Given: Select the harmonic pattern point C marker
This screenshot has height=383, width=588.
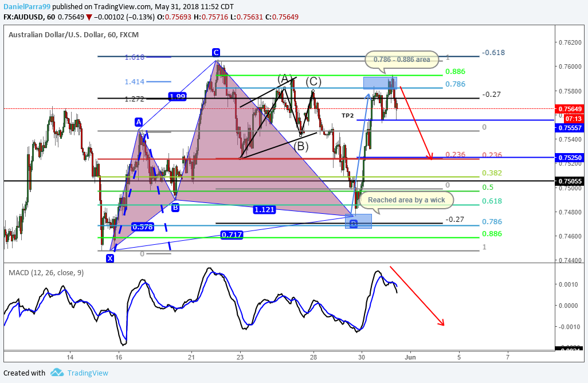Looking at the screenshot, I should [215, 52].
